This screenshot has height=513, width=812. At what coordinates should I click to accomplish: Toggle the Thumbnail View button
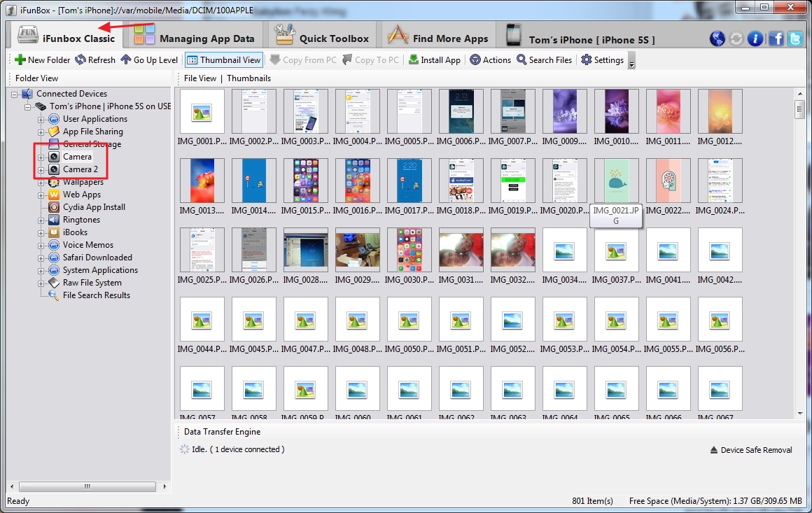coord(223,60)
